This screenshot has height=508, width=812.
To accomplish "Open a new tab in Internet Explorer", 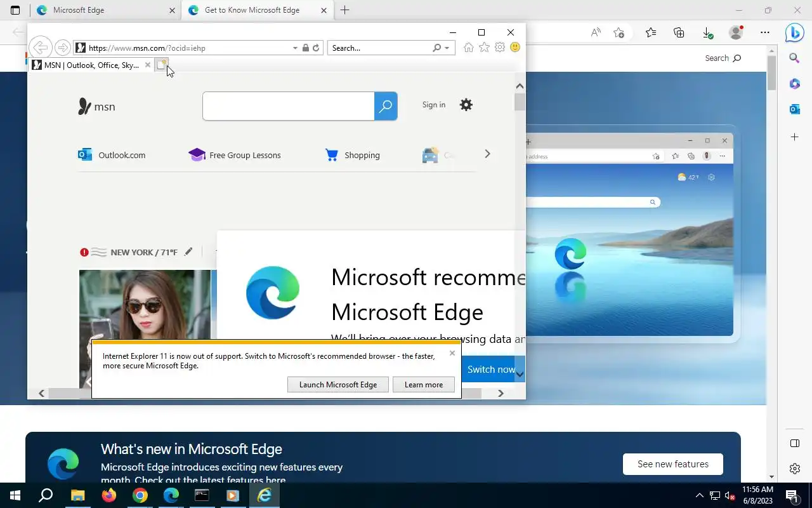I will tap(162, 65).
